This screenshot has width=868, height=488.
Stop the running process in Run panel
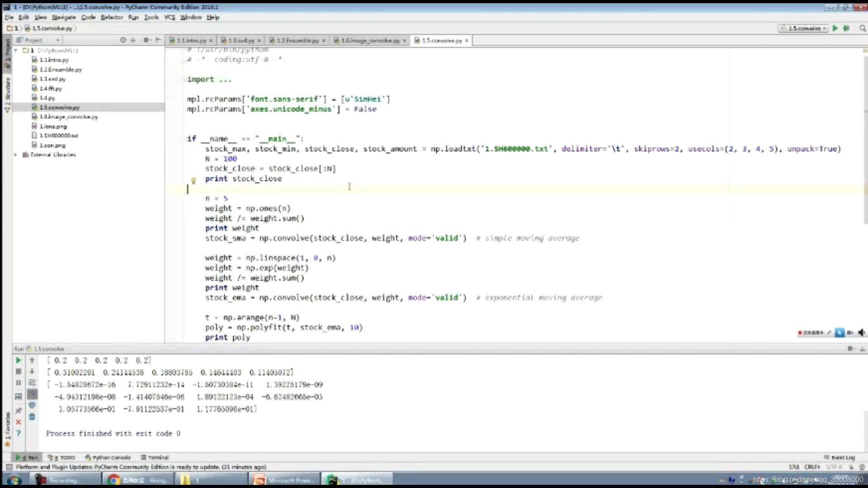18,371
